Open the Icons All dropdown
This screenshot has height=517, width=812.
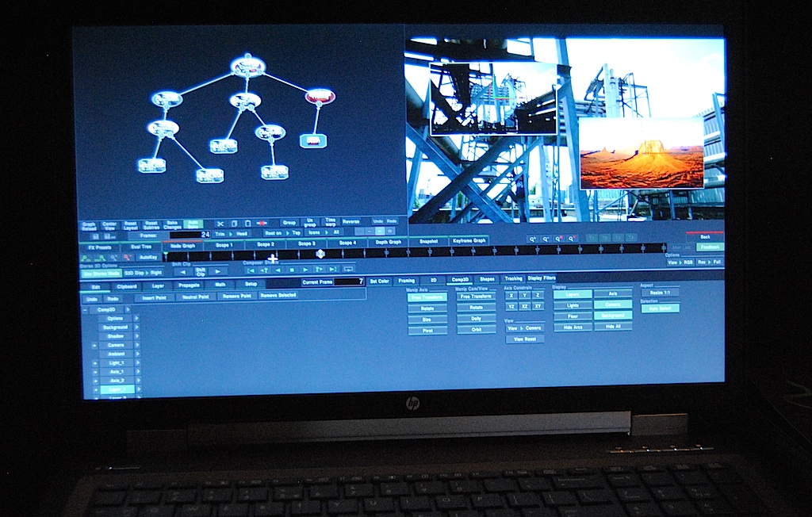tap(324, 232)
